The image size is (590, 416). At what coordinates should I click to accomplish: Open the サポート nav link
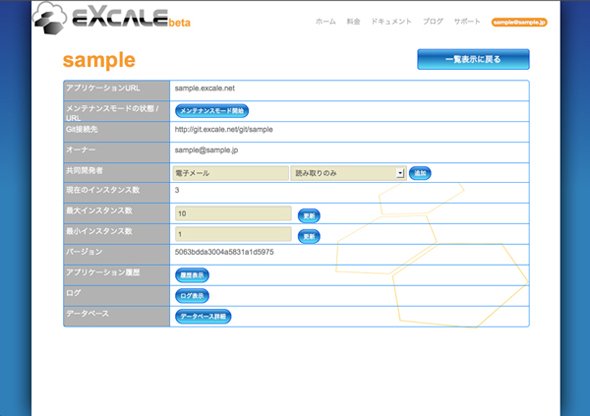tap(467, 21)
